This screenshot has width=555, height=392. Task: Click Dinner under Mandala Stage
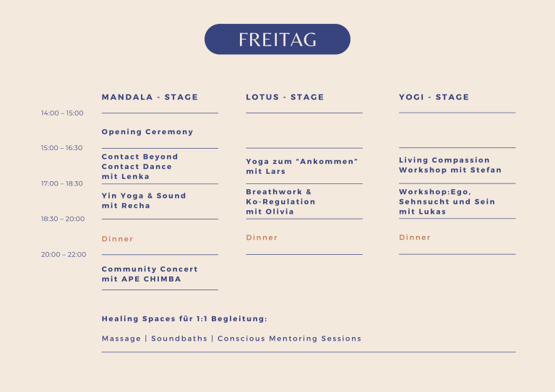coord(118,239)
